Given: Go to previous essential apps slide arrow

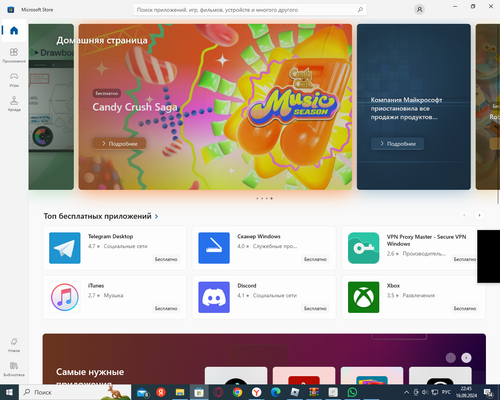Looking at the screenshot, I should point(451,358).
